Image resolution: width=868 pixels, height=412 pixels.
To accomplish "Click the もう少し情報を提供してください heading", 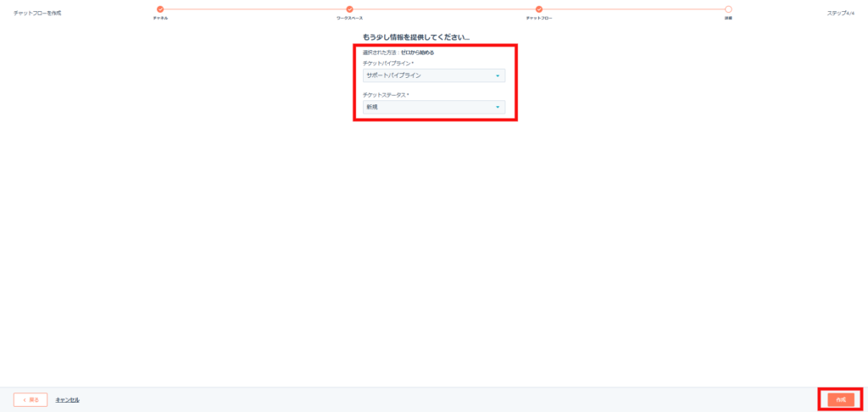I will tap(416, 37).
